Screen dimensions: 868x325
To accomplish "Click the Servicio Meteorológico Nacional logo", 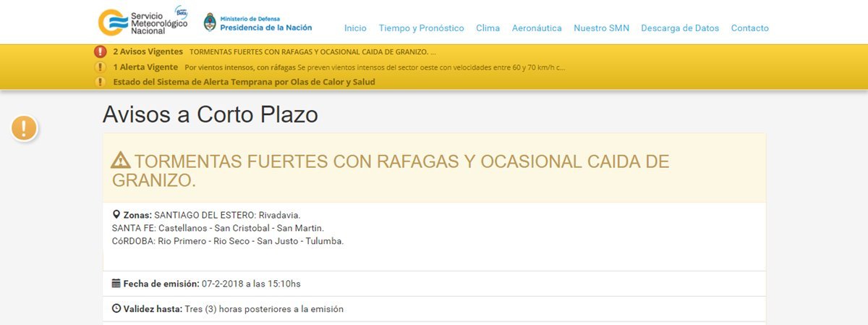I will coord(142,22).
